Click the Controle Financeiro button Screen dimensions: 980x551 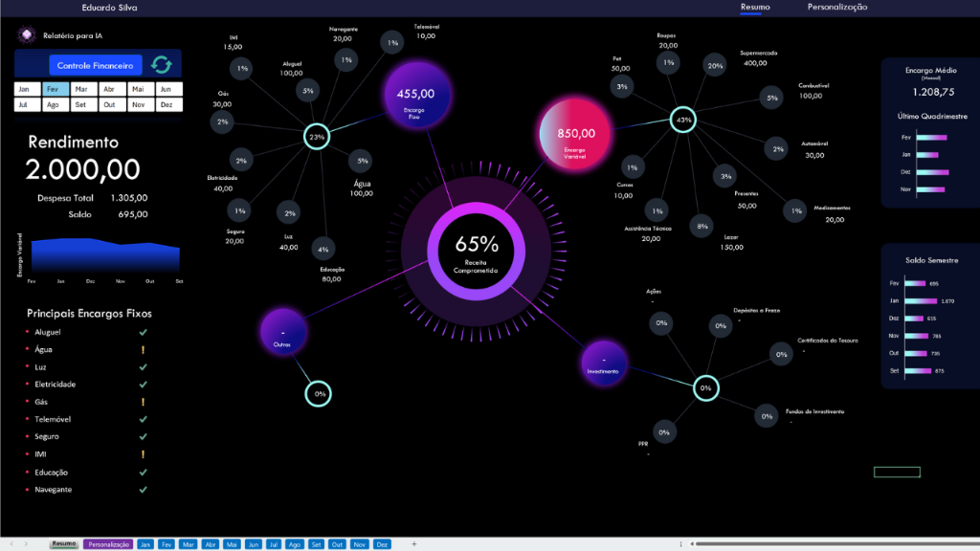[95, 65]
